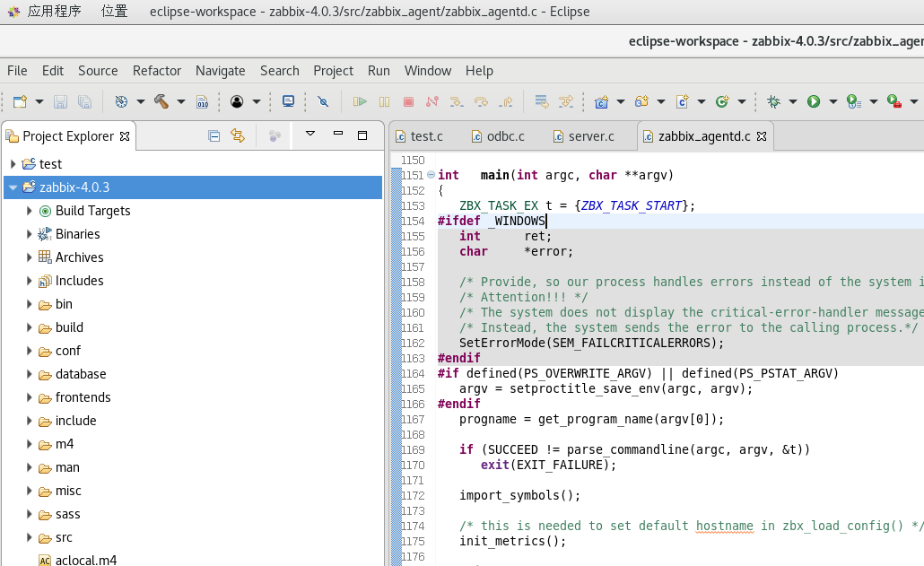Click the Save disk icon
Screen dimensions: 924x566
coord(60,101)
